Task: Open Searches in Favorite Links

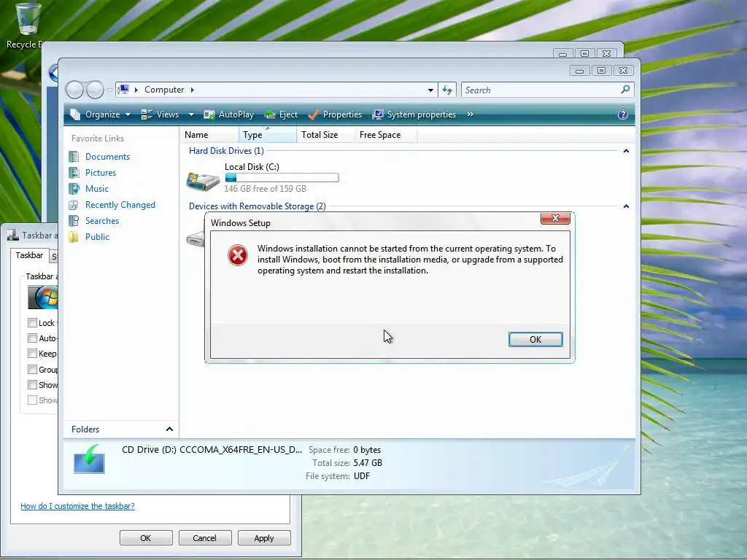Action: [x=102, y=221]
